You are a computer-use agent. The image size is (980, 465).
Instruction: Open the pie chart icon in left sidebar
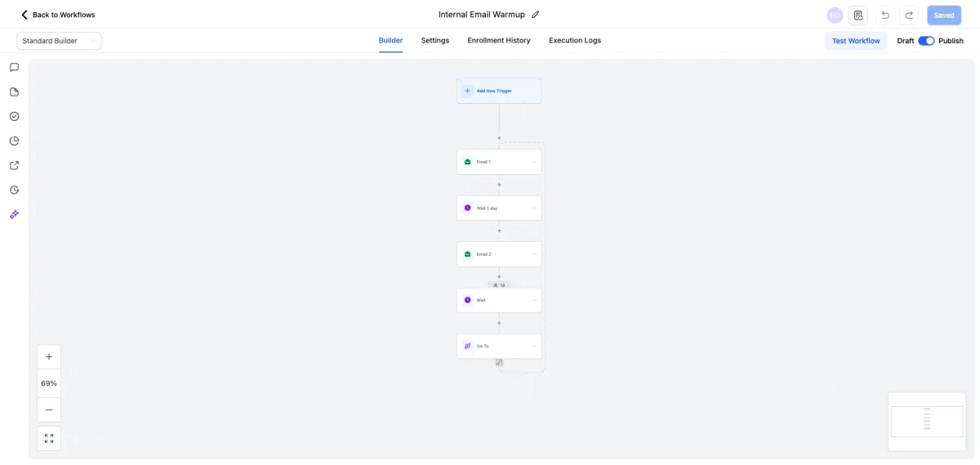click(14, 141)
